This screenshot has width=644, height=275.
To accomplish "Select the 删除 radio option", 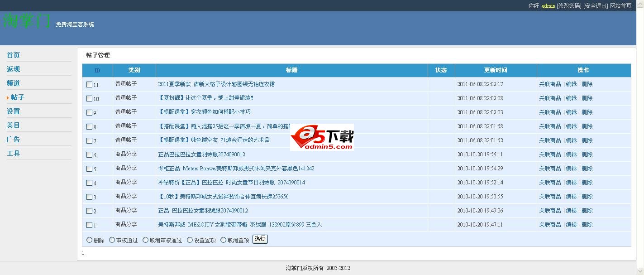I will [x=89, y=240].
